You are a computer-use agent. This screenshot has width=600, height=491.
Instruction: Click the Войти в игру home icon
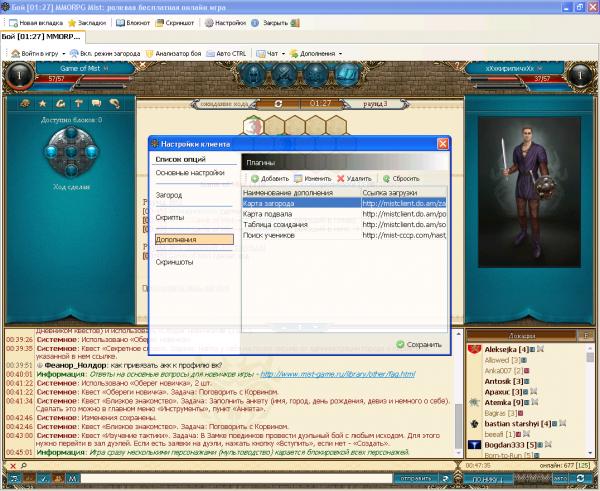15,54
